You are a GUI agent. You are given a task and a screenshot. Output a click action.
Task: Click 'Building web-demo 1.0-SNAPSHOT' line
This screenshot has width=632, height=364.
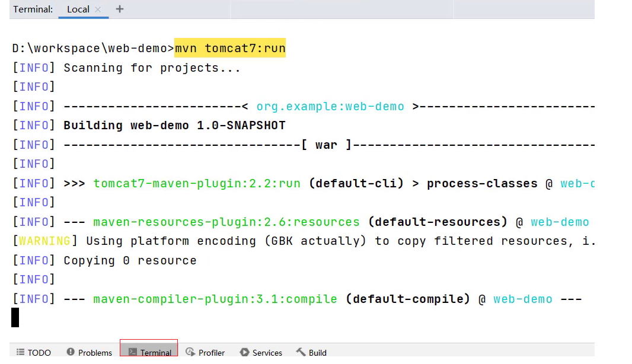click(x=174, y=125)
